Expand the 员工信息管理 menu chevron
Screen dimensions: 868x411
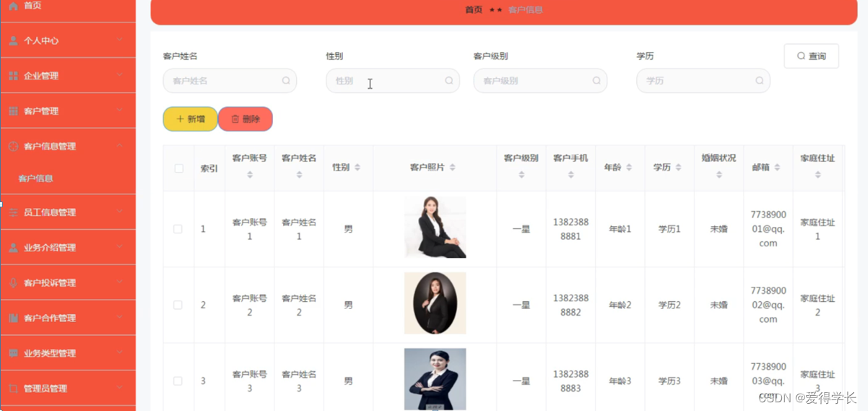[120, 212]
